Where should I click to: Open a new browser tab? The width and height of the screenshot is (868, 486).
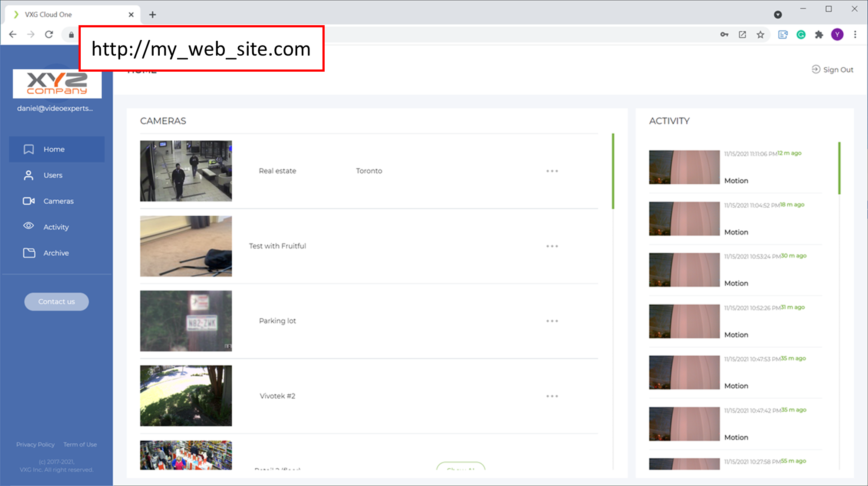point(152,15)
